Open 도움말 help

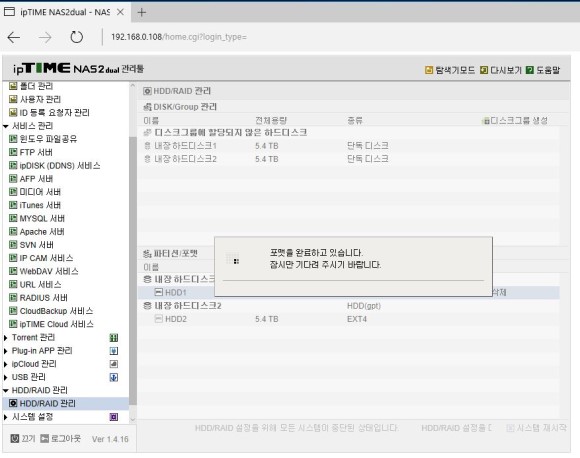543,70
